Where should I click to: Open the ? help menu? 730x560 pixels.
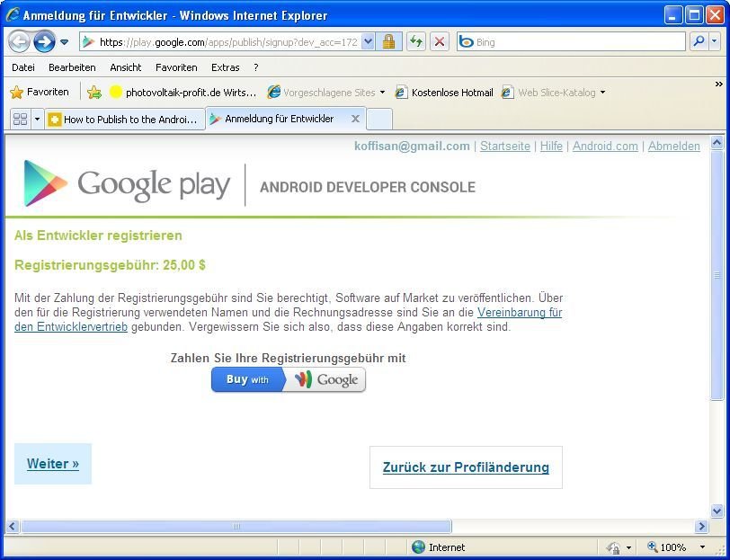pos(256,67)
